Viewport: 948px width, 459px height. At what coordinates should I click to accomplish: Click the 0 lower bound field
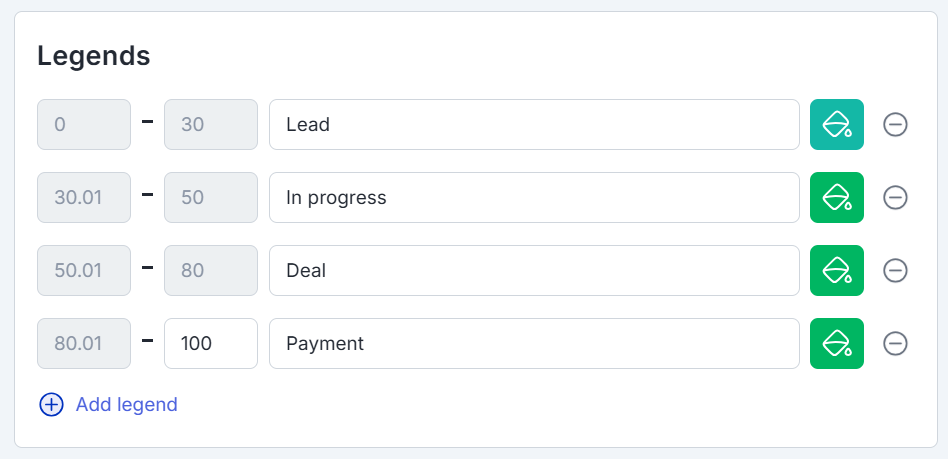point(84,125)
